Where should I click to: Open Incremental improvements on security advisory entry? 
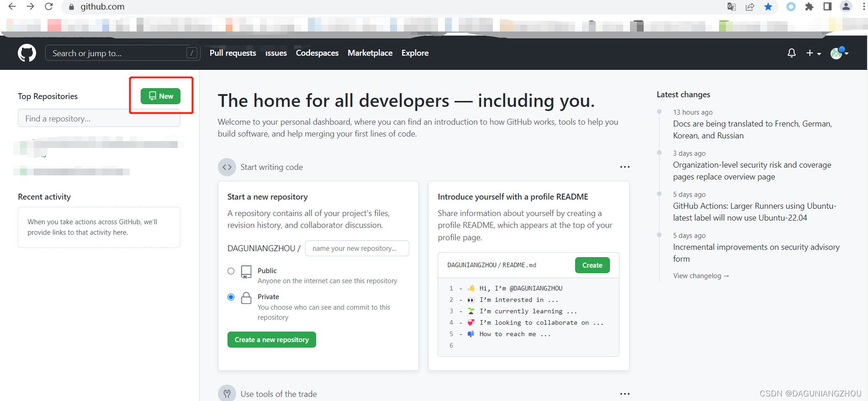[756, 253]
